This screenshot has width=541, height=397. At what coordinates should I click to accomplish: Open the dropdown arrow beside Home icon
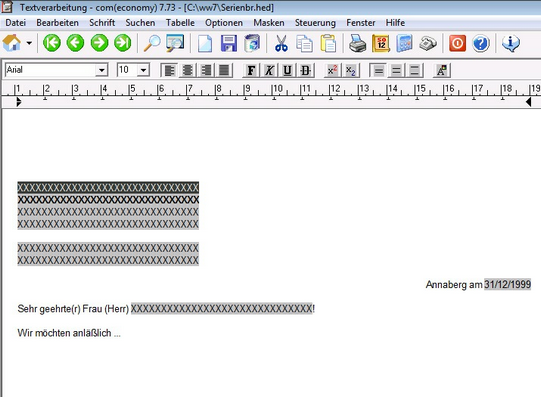(29, 43)
